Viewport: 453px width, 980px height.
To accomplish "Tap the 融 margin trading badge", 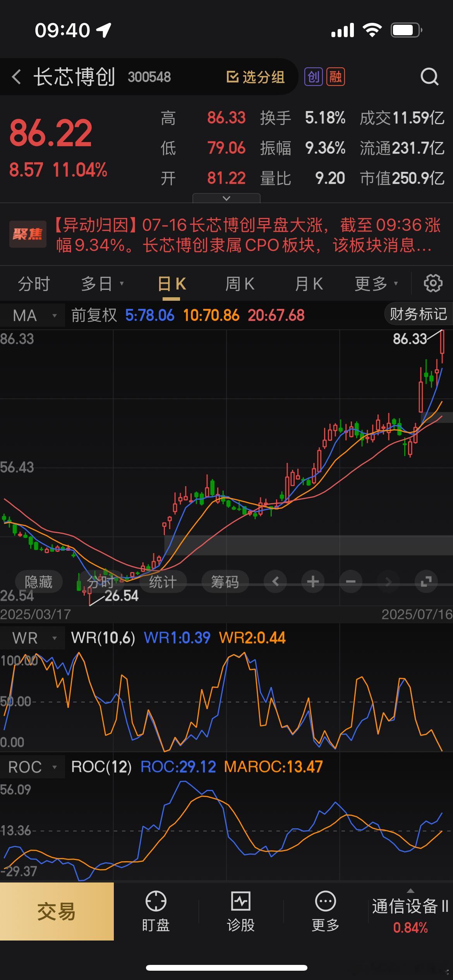I will [x=336, y=77].
